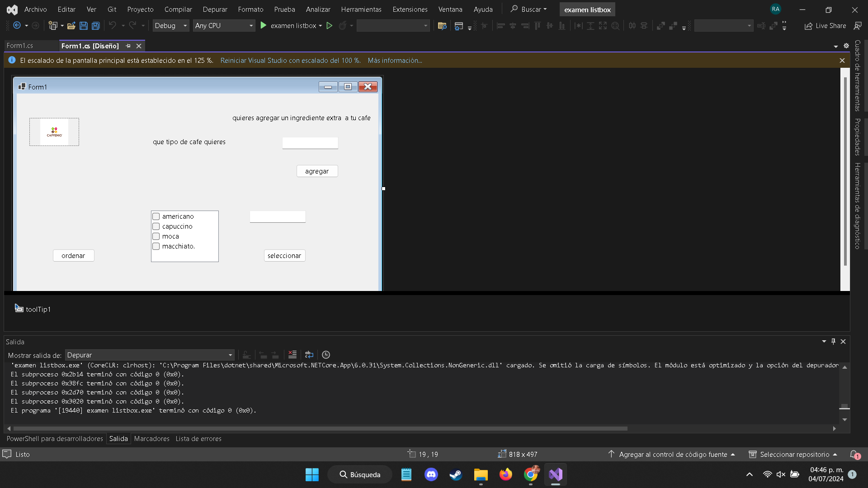Open the Any CPU platform dropdown

pos(224,26)
